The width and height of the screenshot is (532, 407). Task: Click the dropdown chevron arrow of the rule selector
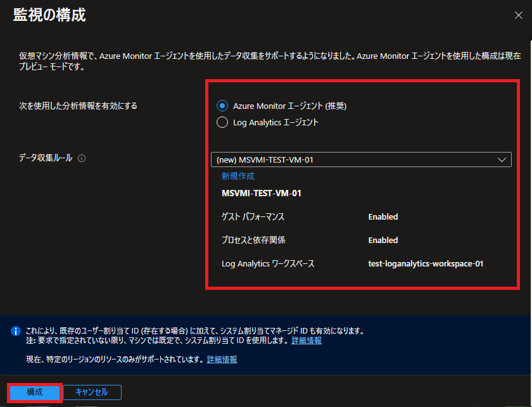502,160
